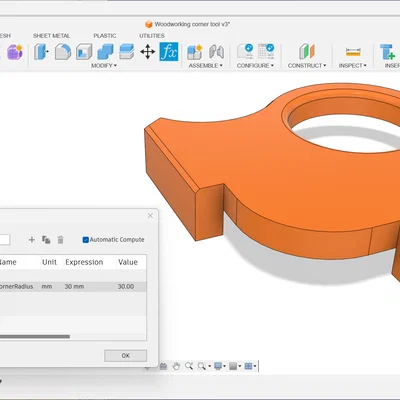
Task: Click the Zoom Window magnifier icon
Action: click(189, 366)
